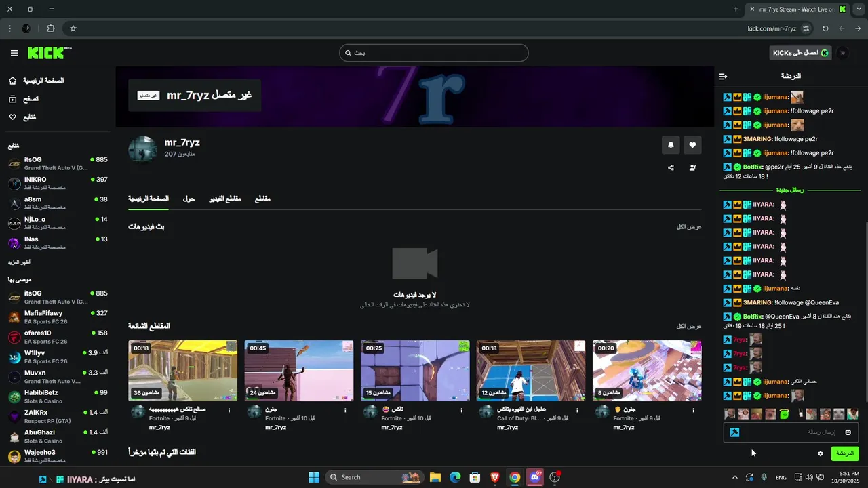Viewport: 868px width, 488px height.
Task: Click the Kick search box
Action: tap(434, 53)
